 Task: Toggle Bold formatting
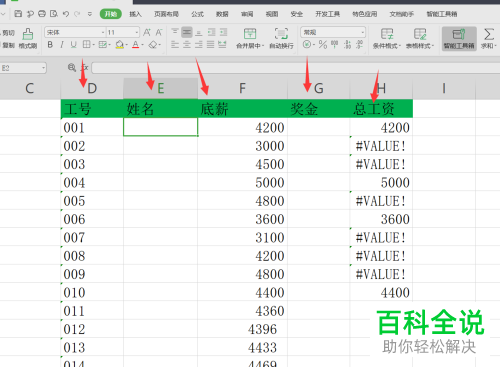[50, 44]
